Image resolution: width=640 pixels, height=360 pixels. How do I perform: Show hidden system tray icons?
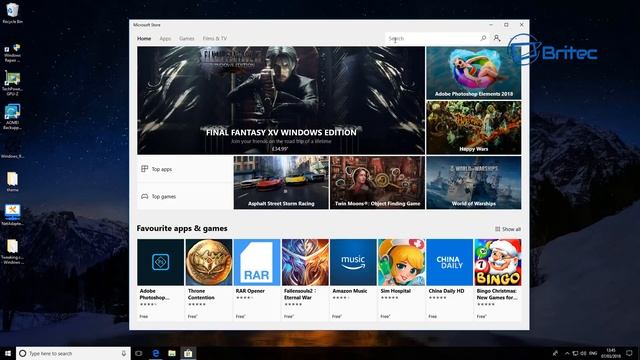tap(567, 353)
